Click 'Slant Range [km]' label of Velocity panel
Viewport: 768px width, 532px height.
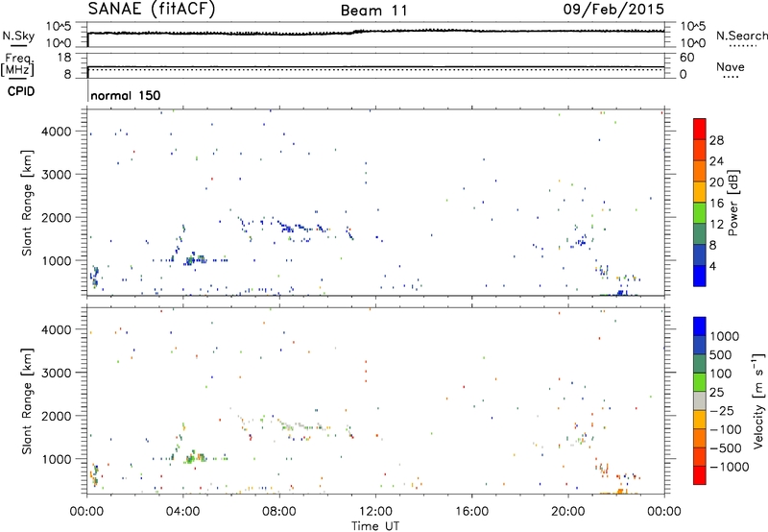click(27, 401)
